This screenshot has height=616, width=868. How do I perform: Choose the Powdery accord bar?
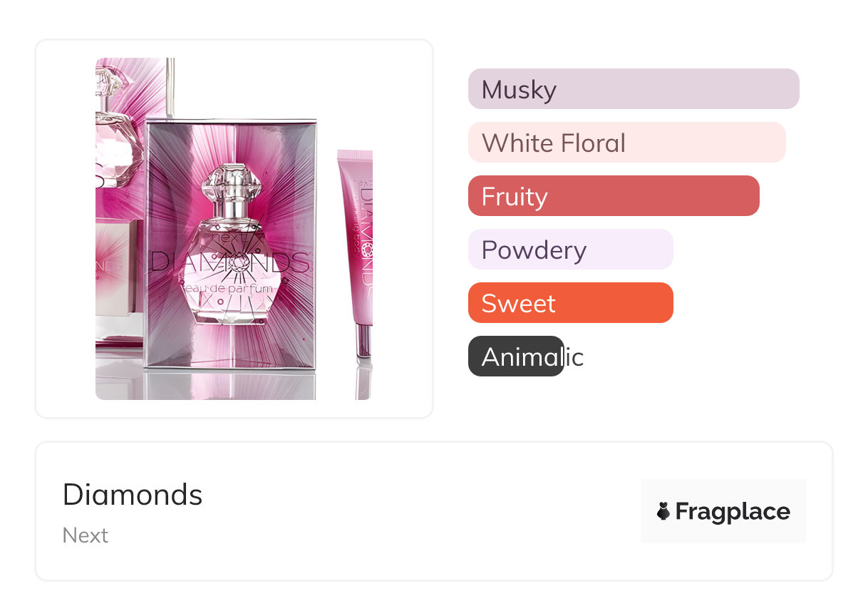point(570,250)
